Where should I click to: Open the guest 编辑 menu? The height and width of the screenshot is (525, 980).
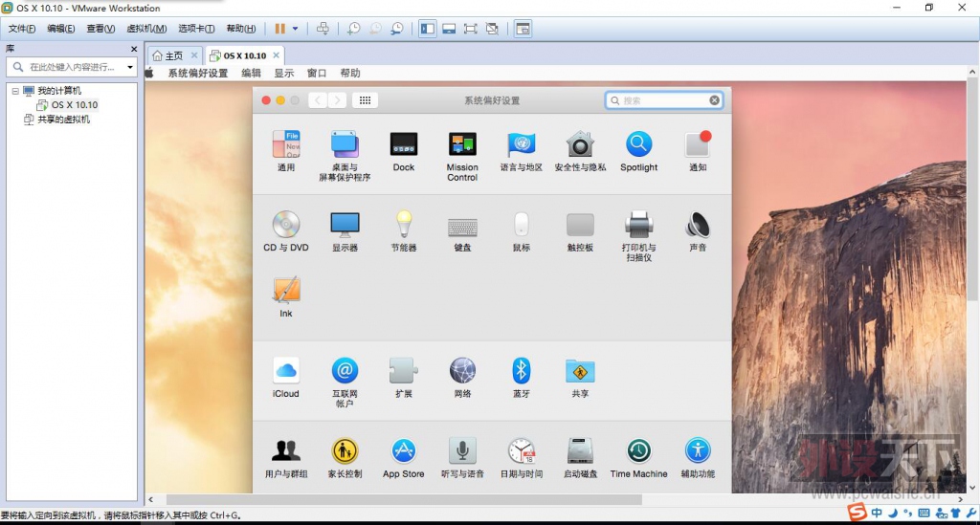(252, 73)
